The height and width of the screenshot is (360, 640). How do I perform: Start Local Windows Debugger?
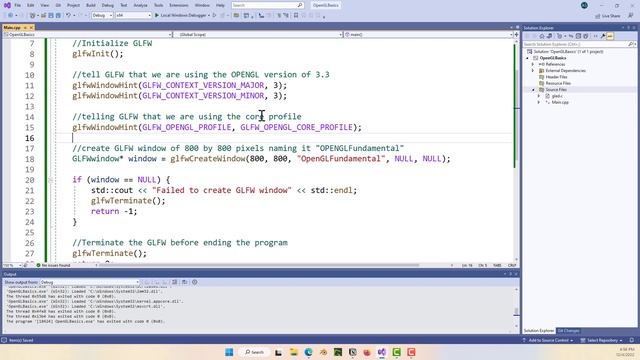[180, 16]
